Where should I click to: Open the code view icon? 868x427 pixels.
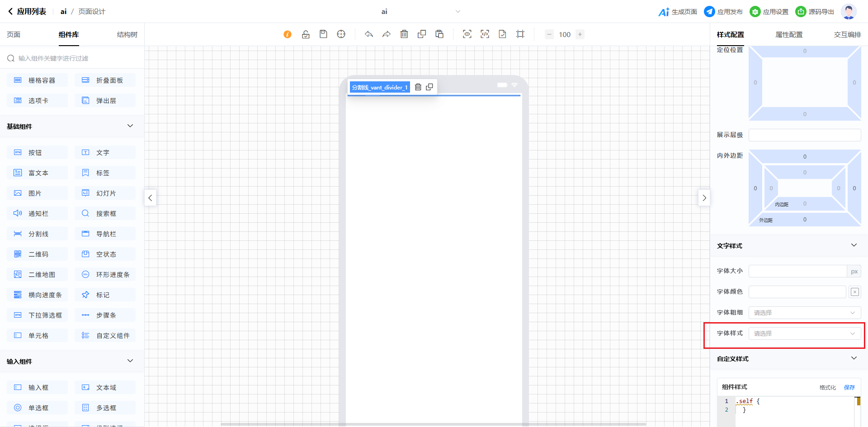(485, 34)
